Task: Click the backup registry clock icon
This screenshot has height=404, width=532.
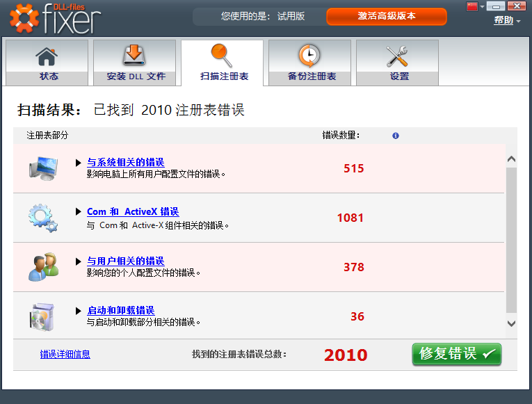Action: coord(309,56)
